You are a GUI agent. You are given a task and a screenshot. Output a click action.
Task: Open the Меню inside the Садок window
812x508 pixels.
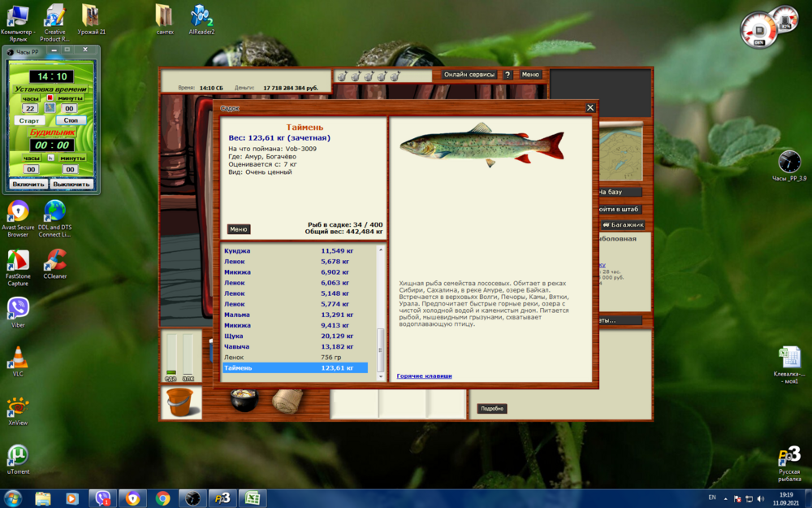coord(237,229)
